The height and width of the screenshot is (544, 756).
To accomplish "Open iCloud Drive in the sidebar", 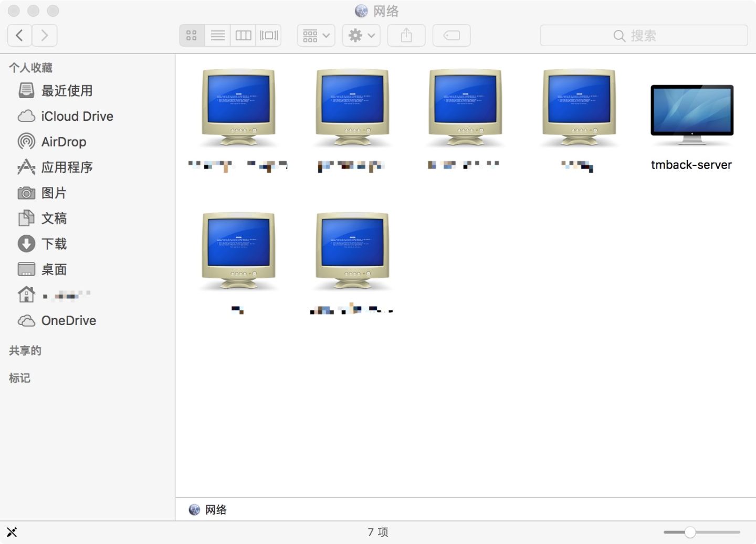I will coord(87,116).
